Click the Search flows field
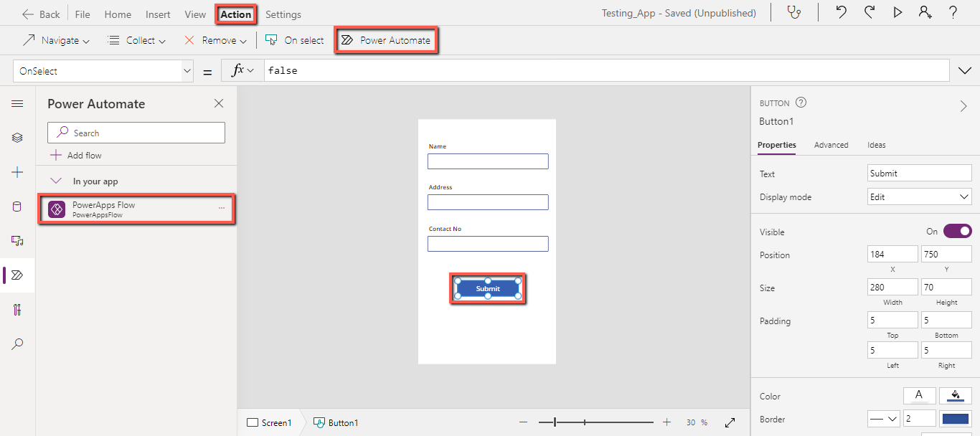The width and height of the screenshot is (980, 436). (136, 133)
